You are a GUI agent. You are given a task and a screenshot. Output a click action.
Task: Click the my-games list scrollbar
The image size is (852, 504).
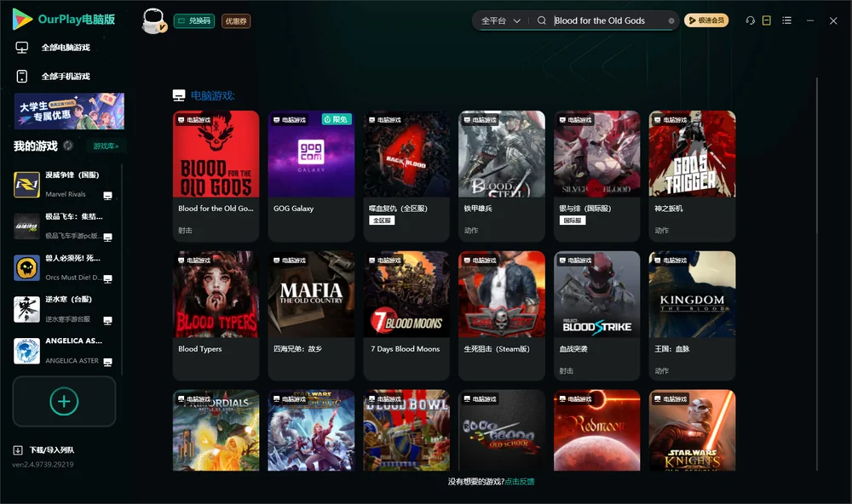point(122,270)
